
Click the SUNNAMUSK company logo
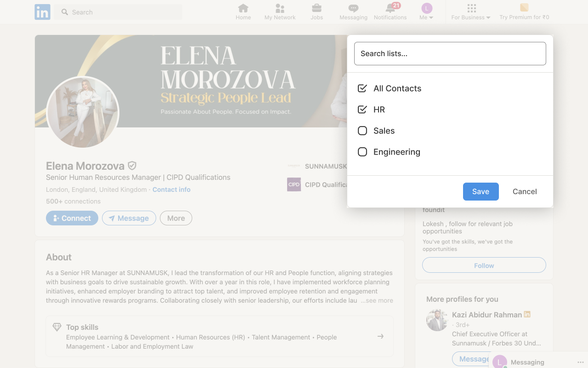pyautogui.click(x=294, y=166)
